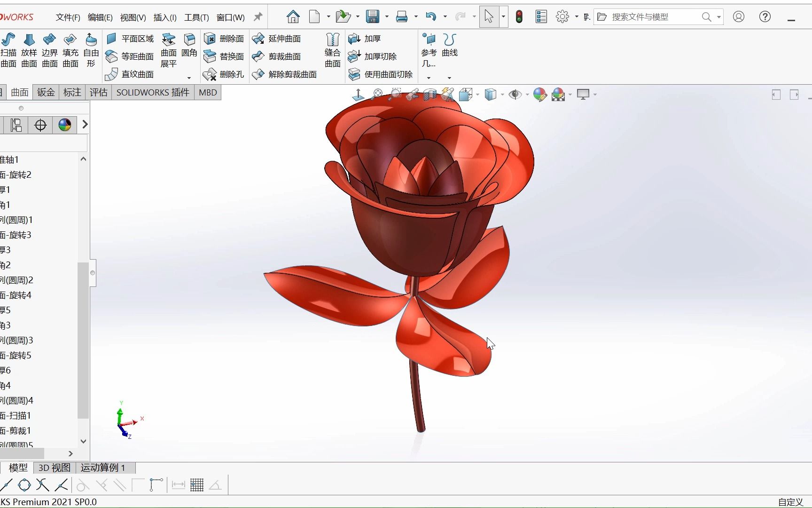Toggle the sketch grid snap icon

tap(197, 485)
